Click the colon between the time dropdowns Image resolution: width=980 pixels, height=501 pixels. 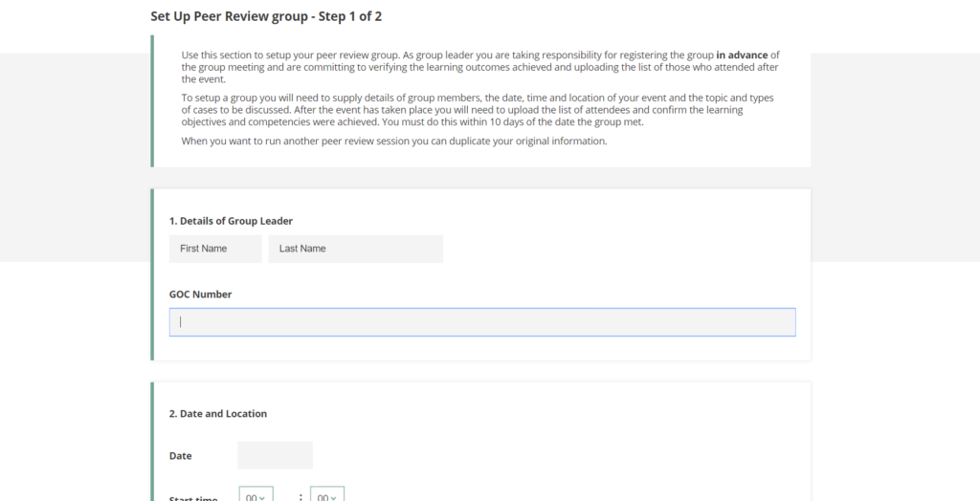click(x=301, y=496)
